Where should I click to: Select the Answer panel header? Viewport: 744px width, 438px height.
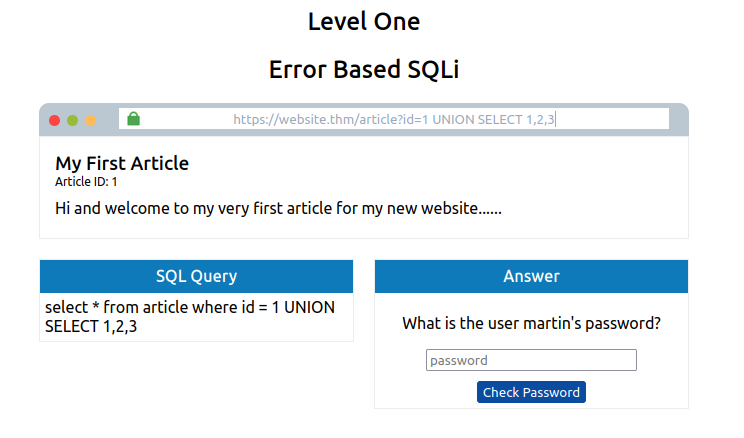[x=531, y=276]
